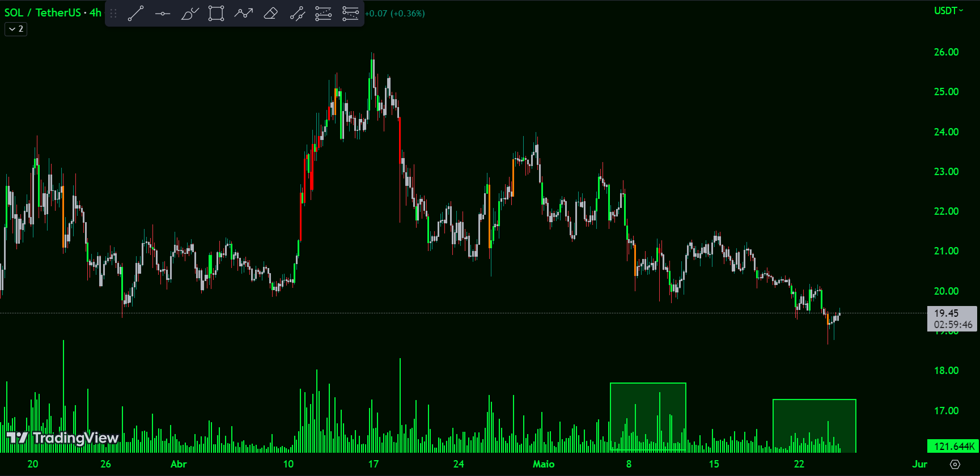Viewport: 980px width, 476px height.
Task: Click the 17.00 price axis label
Action: [x=947, y=411]
